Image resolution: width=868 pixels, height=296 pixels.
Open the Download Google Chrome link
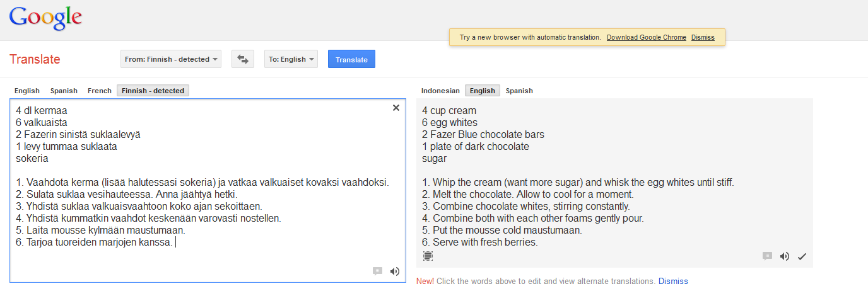click(647, 37)
